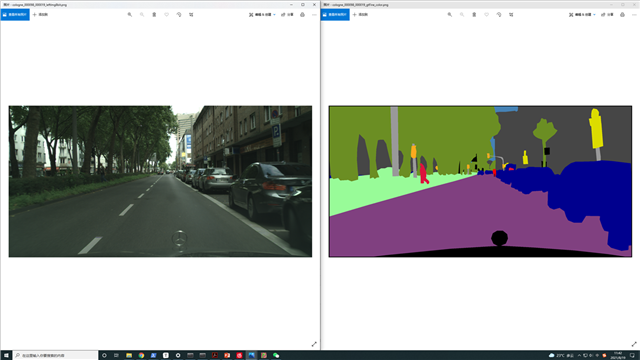Open the weather widget in system tray
Image resolution: width=640 pixels, height=360 pixels.
pos(561,356)
